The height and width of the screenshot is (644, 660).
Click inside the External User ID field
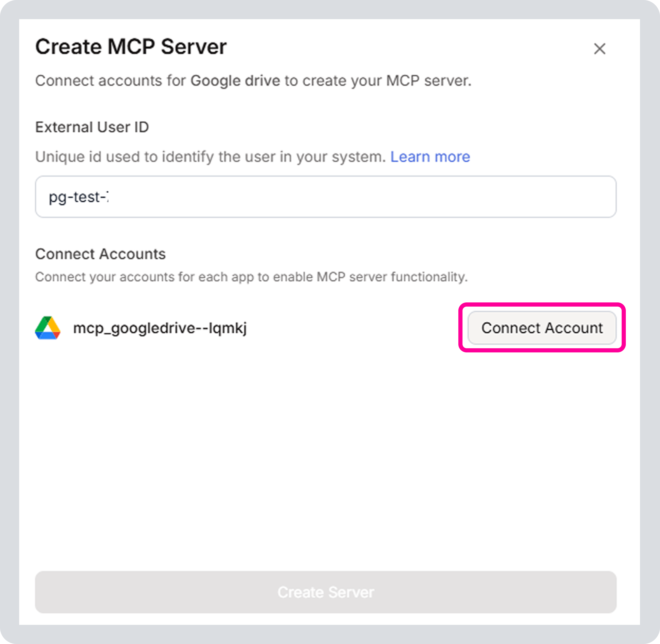pos(325,197)
